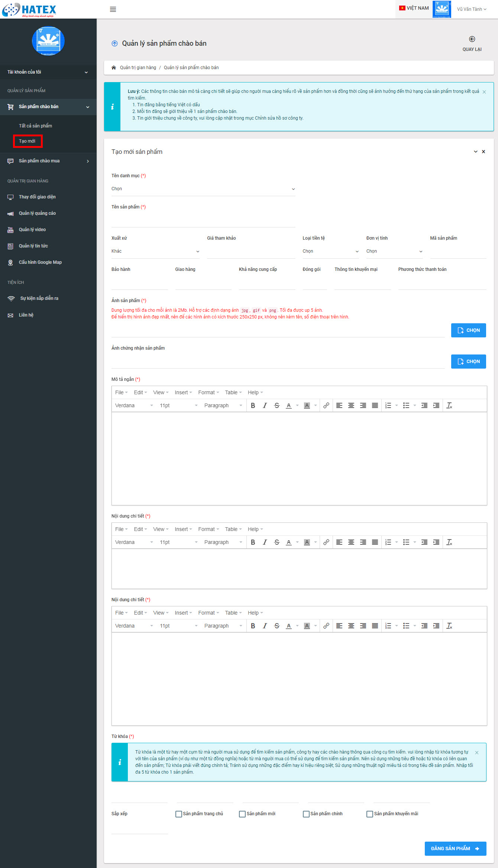Click the QUAY LAI back arrow icon

pos(472,39)
